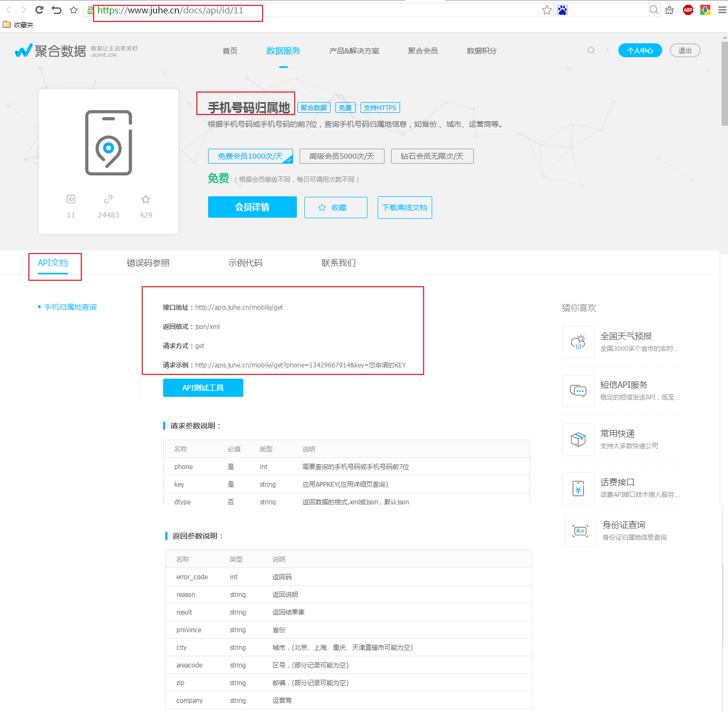Click the undo-style restore arrow in browser toolbar
Screen dimensions: 728x714
(x=56, y=10)
